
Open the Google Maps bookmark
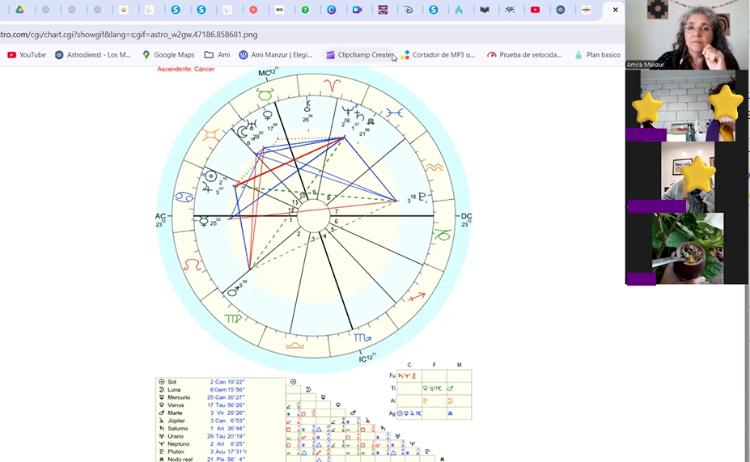tap(168, 55)
